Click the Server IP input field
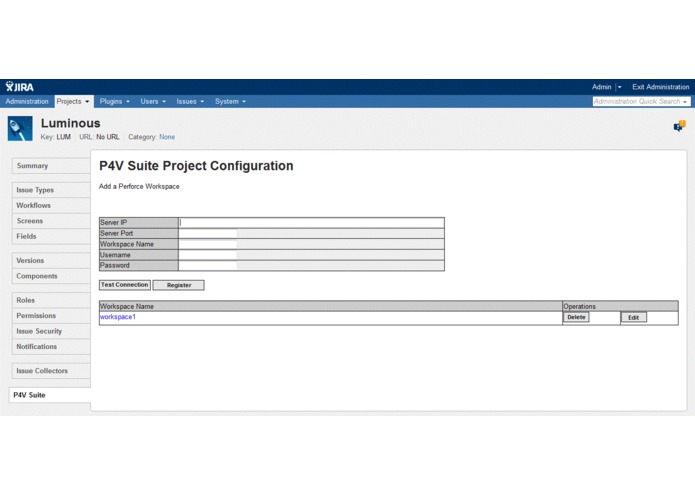Screen dimensions: 695x494 311,222
